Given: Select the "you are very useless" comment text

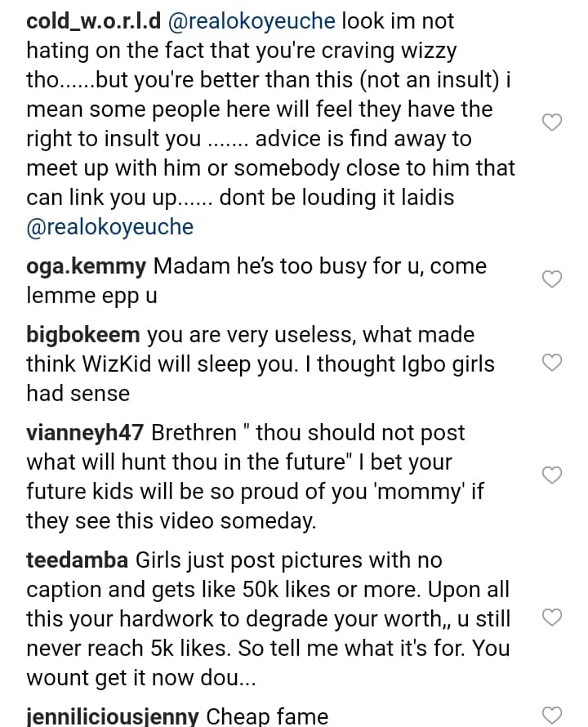Looking at the screenshot, I should (318, 335).
